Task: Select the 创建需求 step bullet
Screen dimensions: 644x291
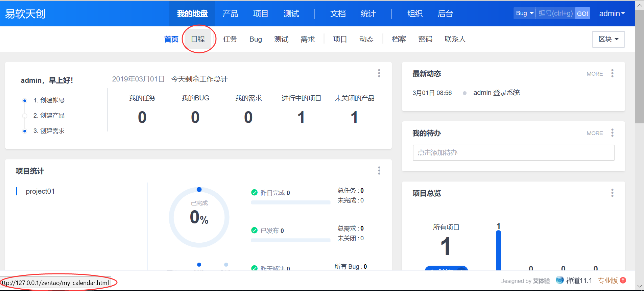Action: tap(25, 131)
